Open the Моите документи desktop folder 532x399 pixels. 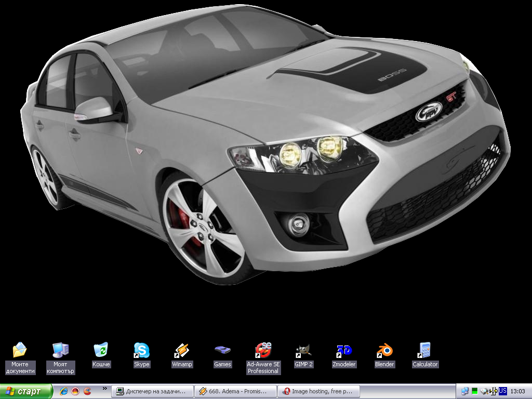tap(20, 351)
